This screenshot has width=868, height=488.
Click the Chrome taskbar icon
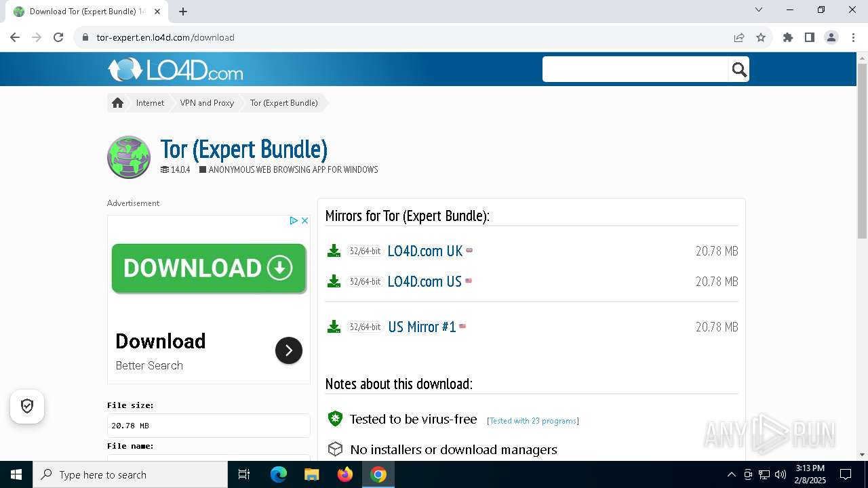(x=378, y=474)
